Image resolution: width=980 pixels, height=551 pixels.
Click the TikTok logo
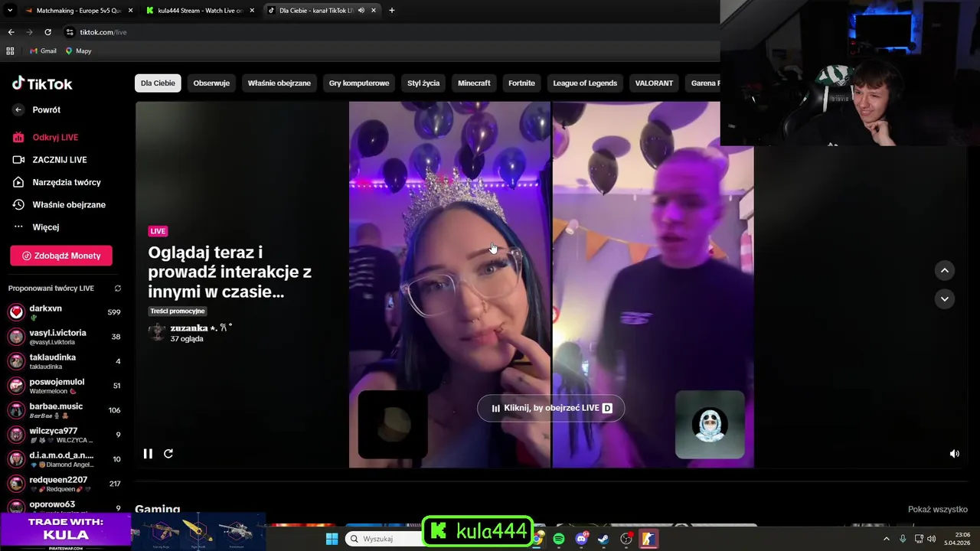(x=42, y=83)
